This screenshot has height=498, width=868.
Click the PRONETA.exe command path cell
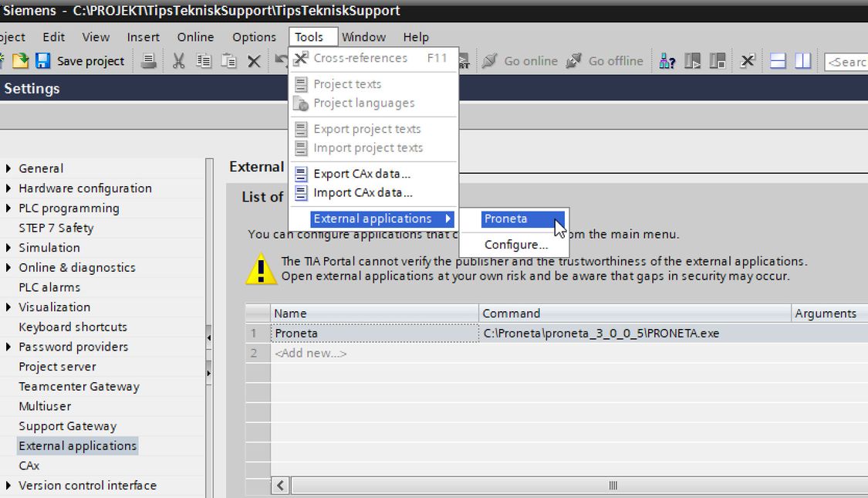coord(635,334)
